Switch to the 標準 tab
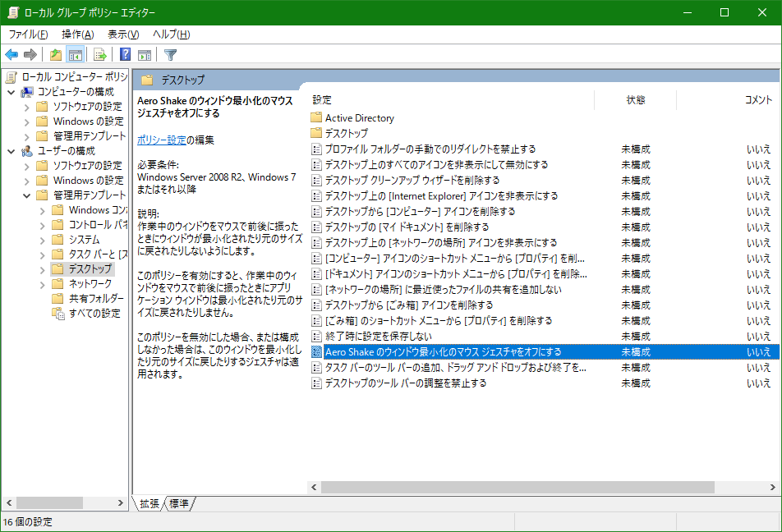This screenshot has width=782, height=532. [x=179, y=503]
